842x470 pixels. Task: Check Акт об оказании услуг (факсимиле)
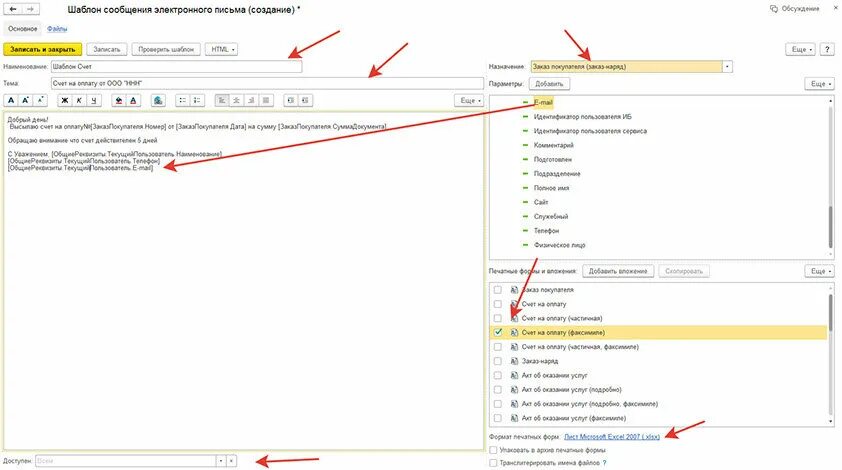coord(498,418)
